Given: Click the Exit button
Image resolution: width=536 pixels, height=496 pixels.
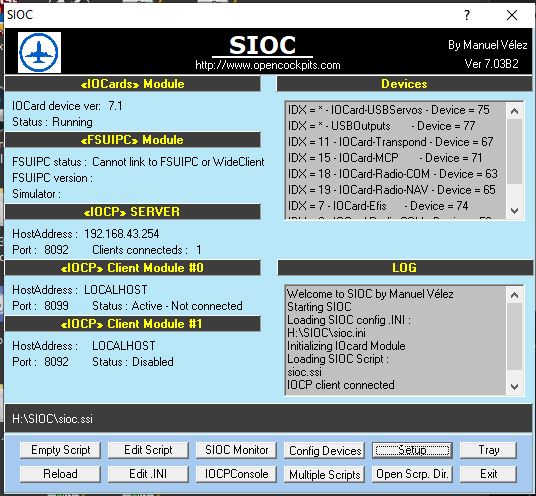Looking at the screenshot, I should coord(488,474).
